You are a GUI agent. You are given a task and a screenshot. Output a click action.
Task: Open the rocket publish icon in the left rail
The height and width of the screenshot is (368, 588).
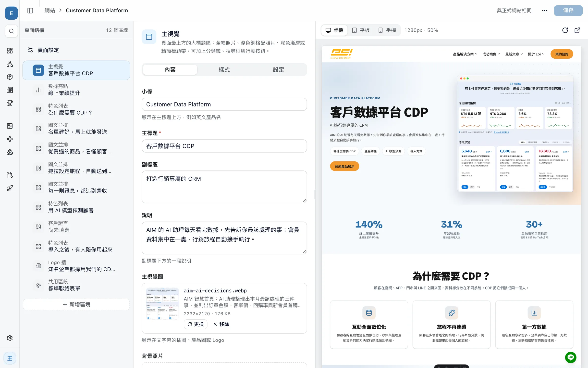point(10,188)
